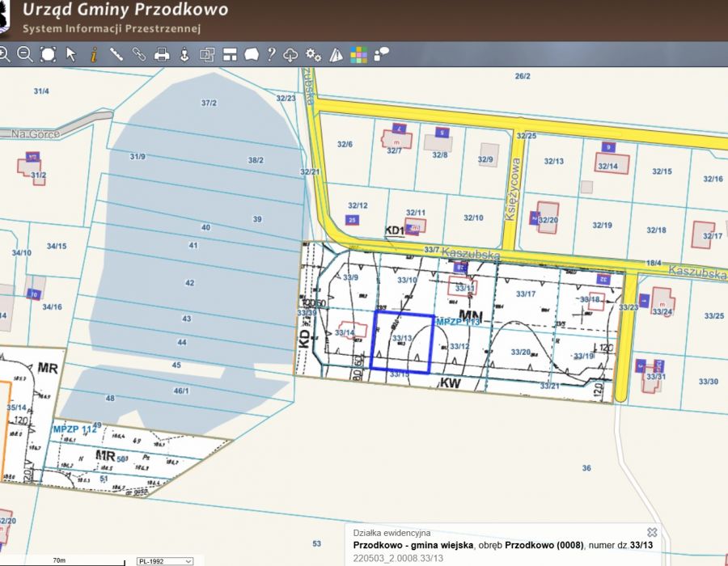Close the Działka ewidencyjna info popup
Image resolution: width=728 pixels, height=566 pixels.
point(652,532)
